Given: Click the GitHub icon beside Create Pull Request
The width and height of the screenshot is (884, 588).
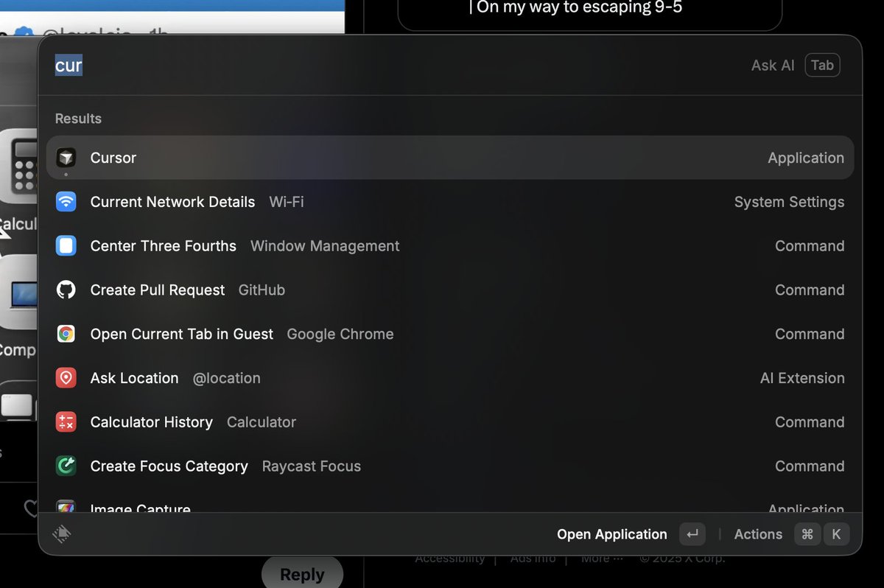Looking at the screenshot, I should [66, 290].
